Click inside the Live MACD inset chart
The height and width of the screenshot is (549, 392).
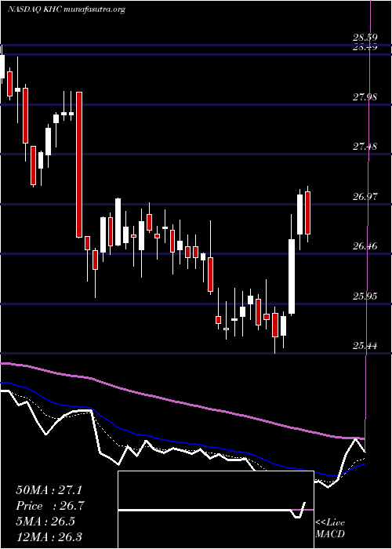216,510
